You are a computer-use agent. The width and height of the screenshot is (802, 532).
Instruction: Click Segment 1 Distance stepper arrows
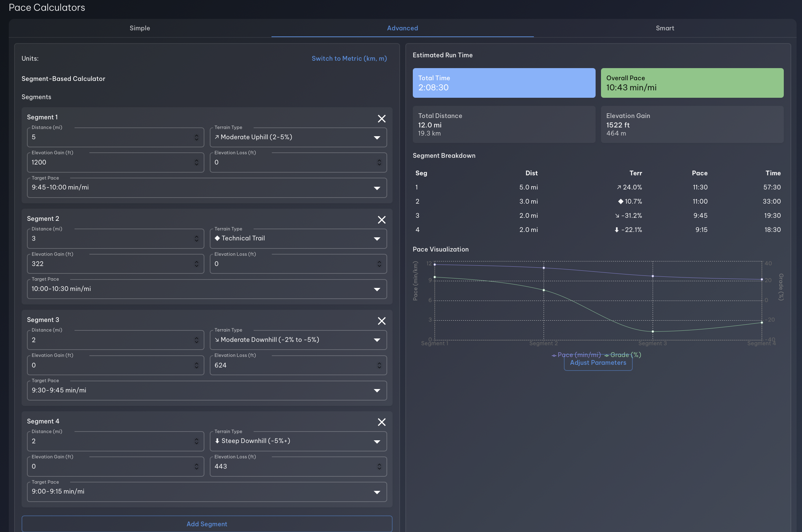pos(197,138)
